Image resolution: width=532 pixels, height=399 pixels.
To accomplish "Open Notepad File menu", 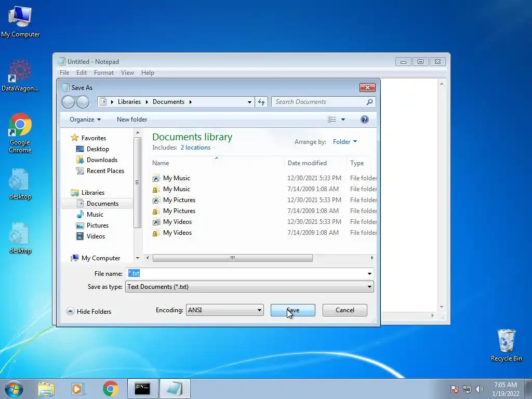I will click(64, 73).
